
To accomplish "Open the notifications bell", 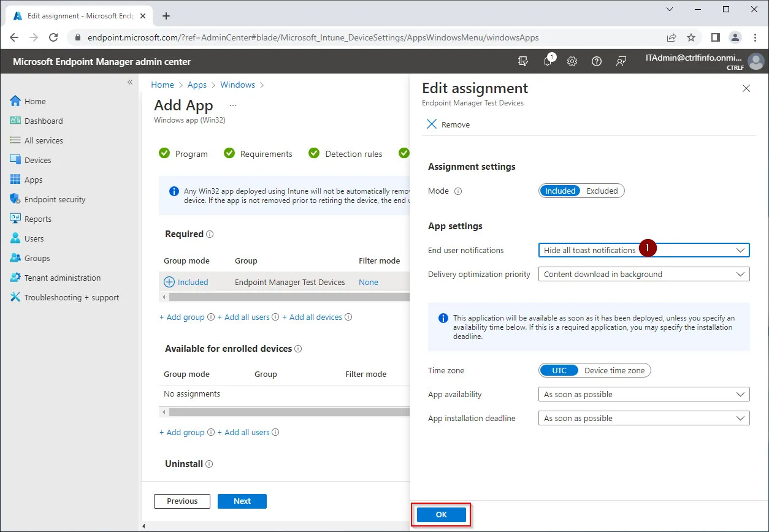I will click(548, 61).
